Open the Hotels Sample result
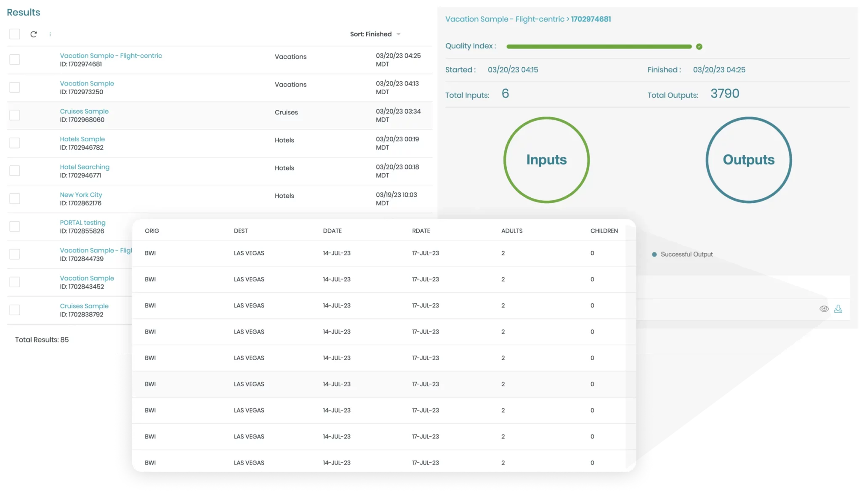 (82, 139)
